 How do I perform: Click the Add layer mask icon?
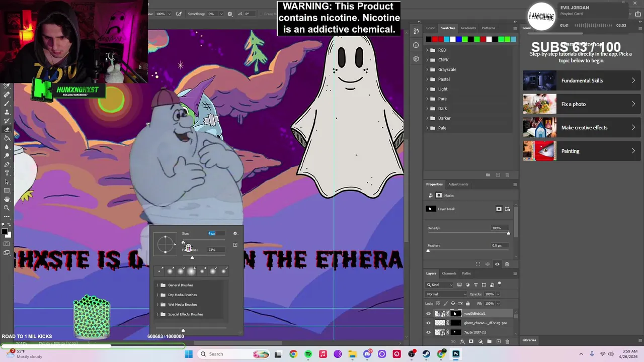(471, 341)
